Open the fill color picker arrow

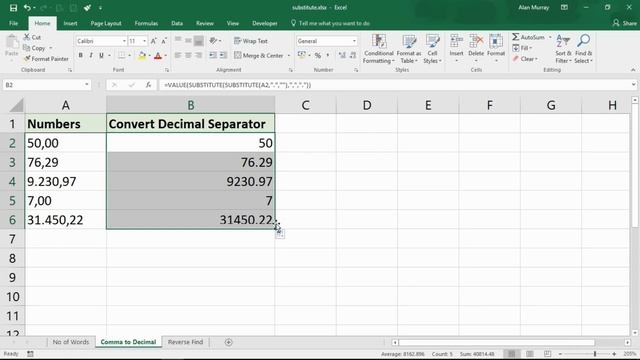coord(150,56)
